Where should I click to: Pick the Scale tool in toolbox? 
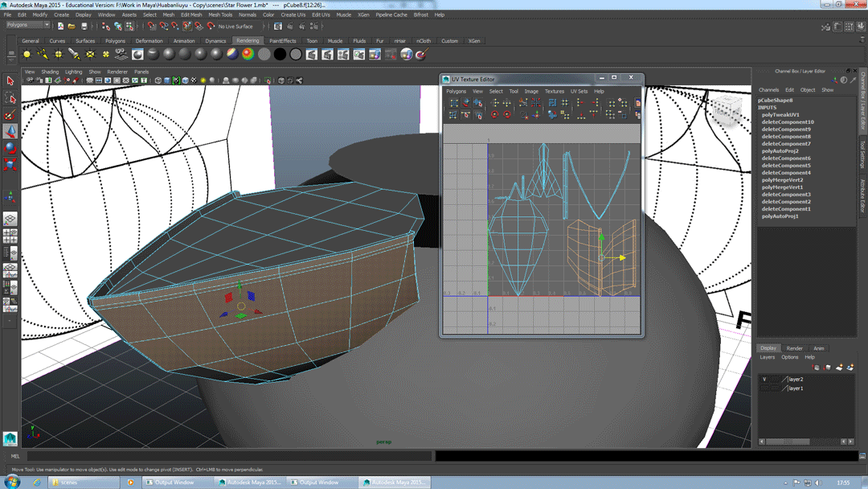click(10, 165)
